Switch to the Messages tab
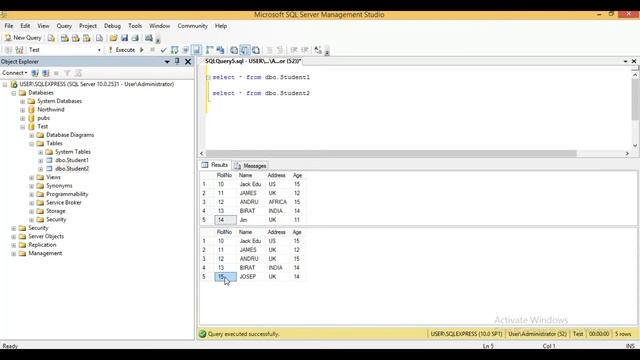 tap(250, 166)
